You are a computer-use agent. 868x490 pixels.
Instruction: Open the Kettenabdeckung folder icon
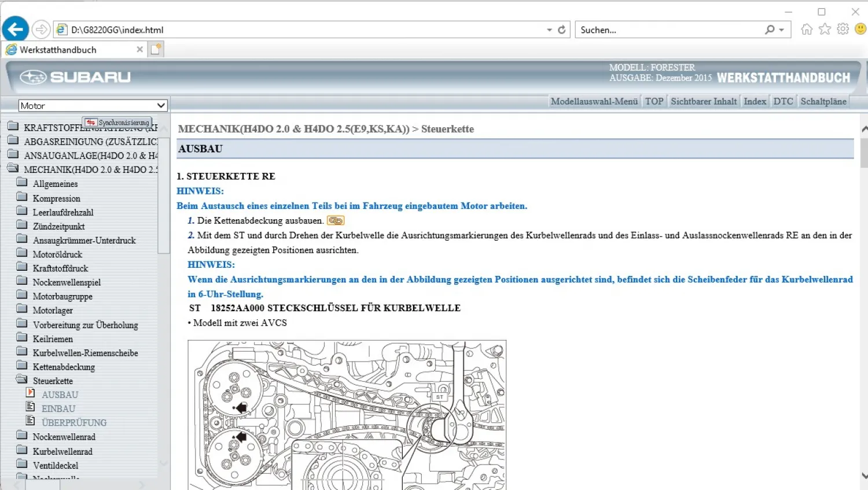[22, 366]
